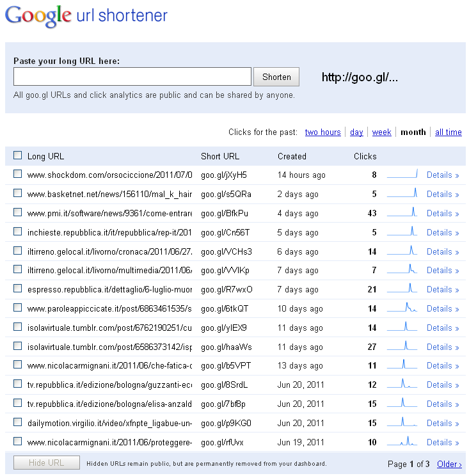
Task: Click the clicks sparkline for goo.gl/haaWs
Action: click(402, 345)
